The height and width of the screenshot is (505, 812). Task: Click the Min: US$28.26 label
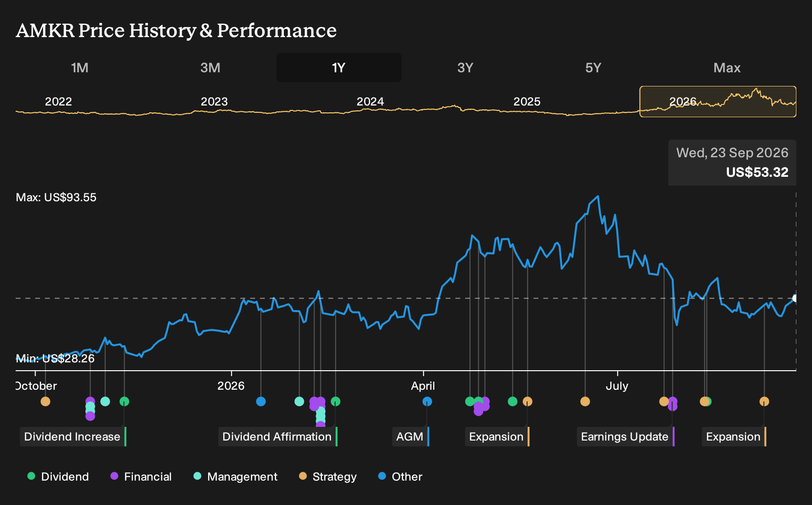point(55,358)
